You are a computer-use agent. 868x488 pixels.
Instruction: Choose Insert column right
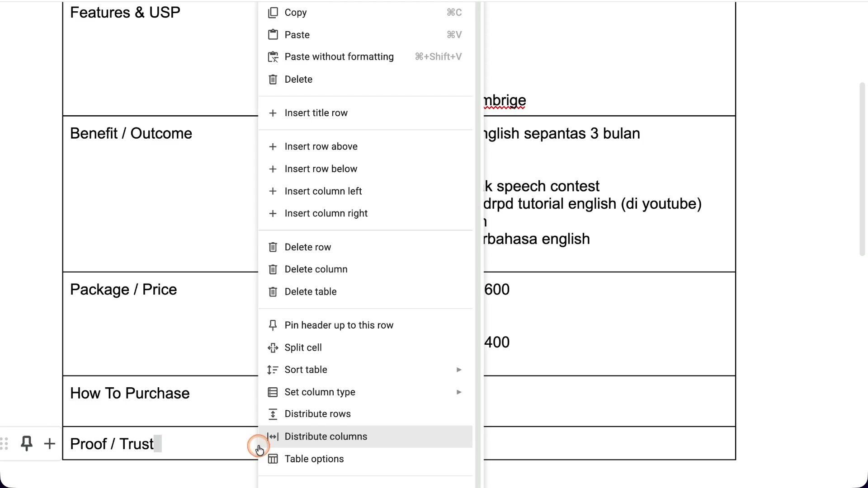tap(365, 213)
